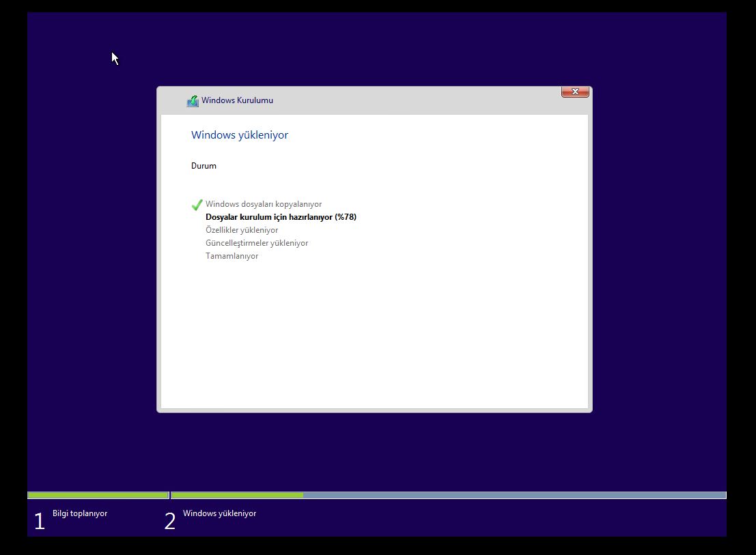The width and height of the screenshot is (756, 555).
Task: Click the 'Bilgi toplanıyor' stage label
Action: (80, 513)
